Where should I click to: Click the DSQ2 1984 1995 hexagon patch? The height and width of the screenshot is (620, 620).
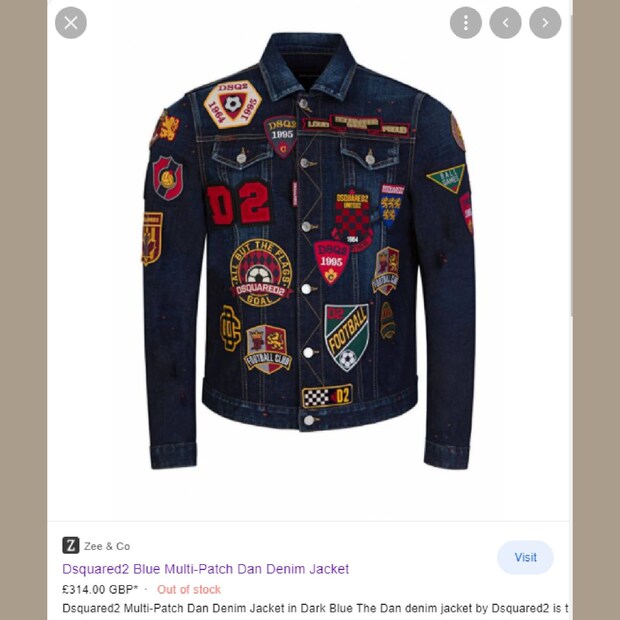(x=232, y=104)
